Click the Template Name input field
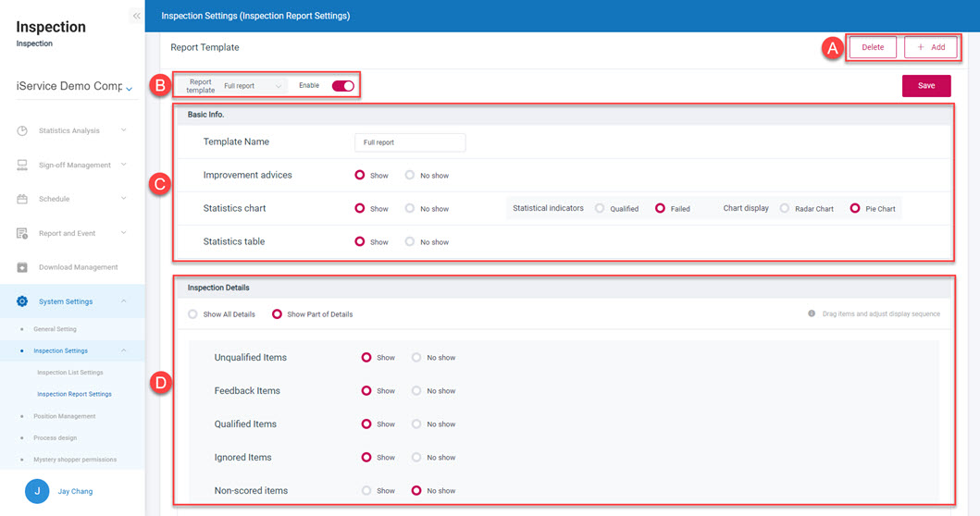980x516 pixels. pos(410,142)
